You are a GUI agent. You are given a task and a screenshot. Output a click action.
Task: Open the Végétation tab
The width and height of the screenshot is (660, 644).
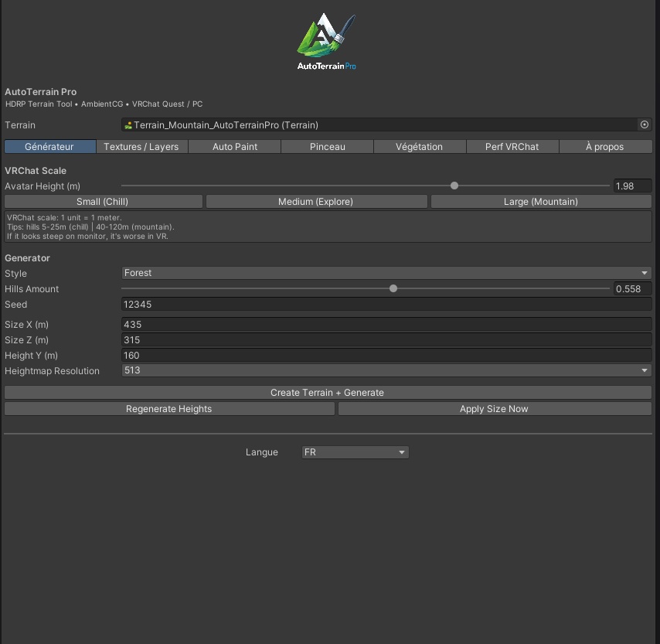point(419,147)
